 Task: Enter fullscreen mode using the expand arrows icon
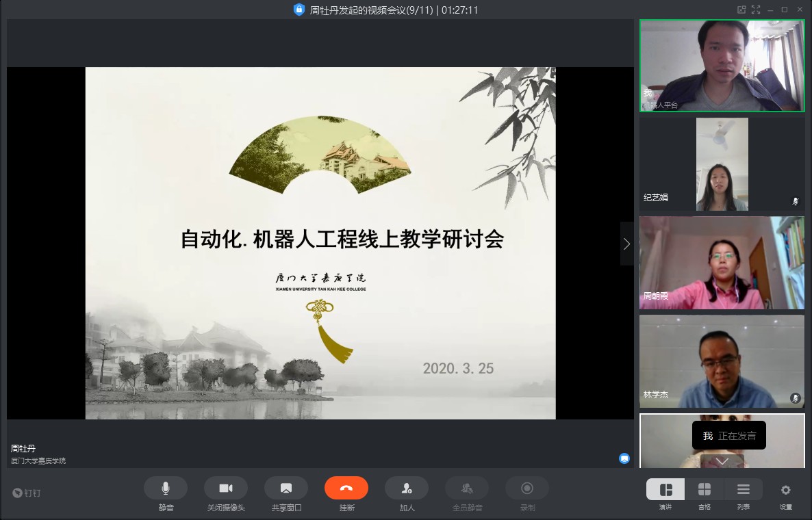[x=756, y=10]
